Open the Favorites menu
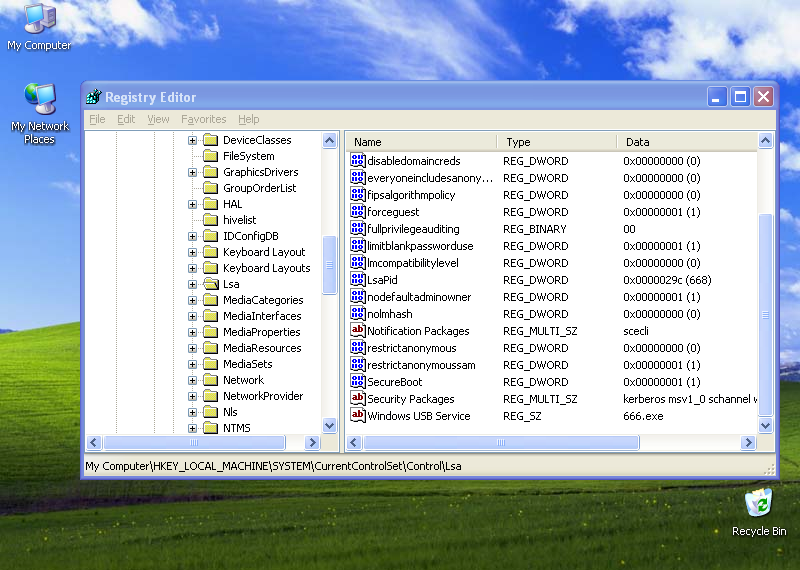The image size is (800, 570). point(204,119)
